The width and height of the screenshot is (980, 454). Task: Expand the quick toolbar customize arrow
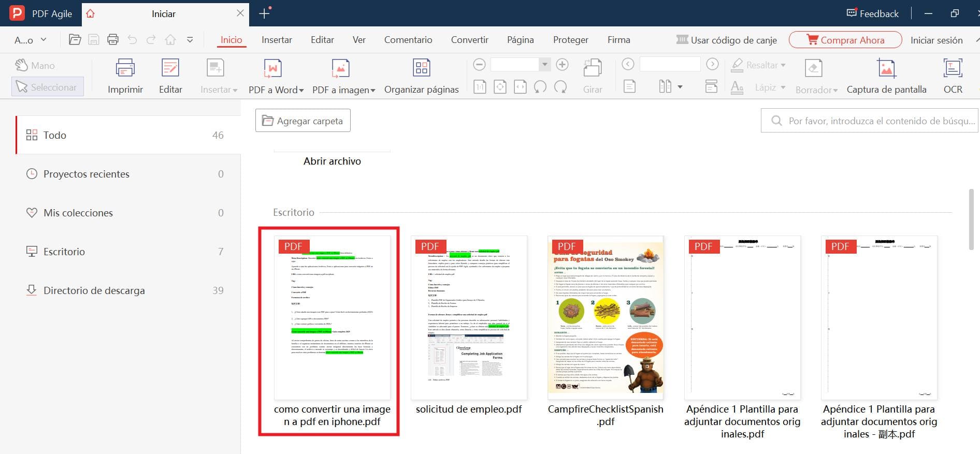(190, 39)
